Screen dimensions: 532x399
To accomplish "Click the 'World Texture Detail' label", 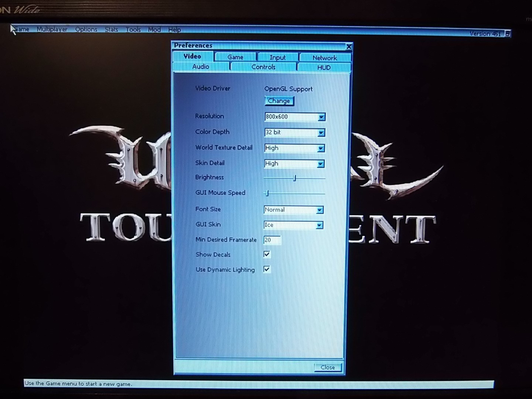I will click(x=224, y=147).
